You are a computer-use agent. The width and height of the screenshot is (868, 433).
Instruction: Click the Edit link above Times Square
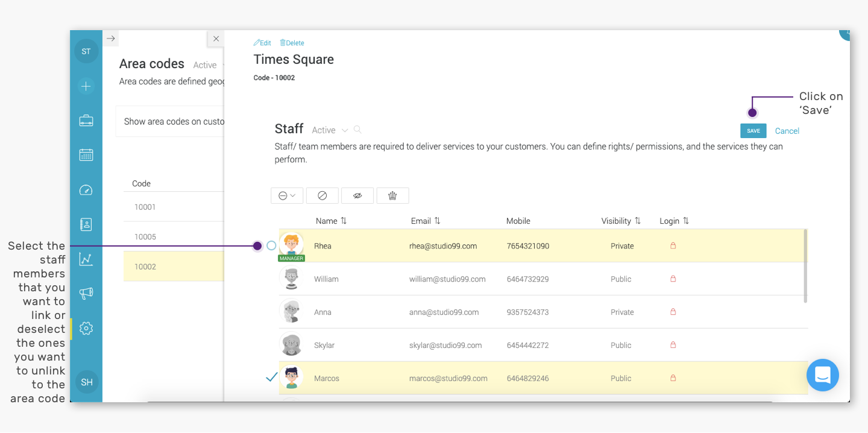click(262, 43)
